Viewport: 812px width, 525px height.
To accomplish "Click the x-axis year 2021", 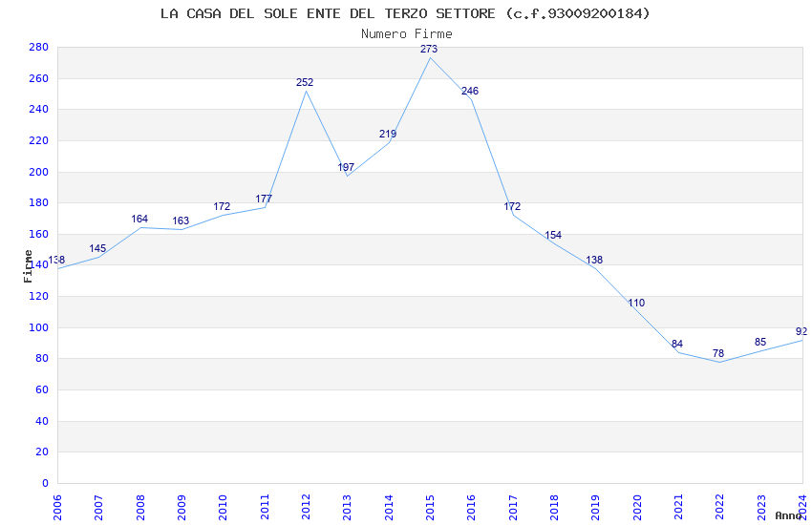I will click(x=679, y=508).
